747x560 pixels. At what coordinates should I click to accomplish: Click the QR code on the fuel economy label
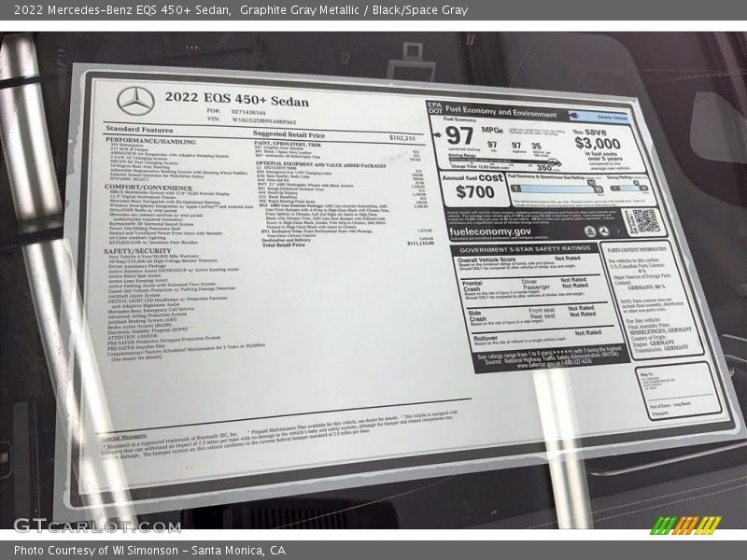coord(645,221)
